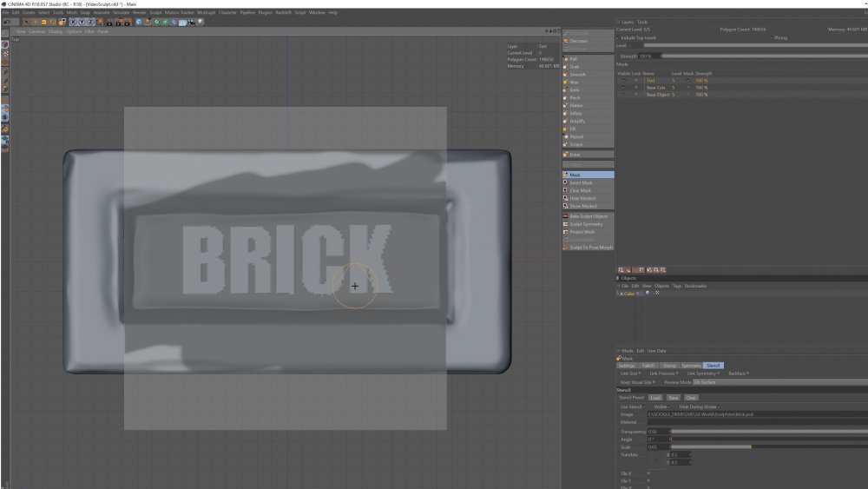The height and width of the screenshot is (489, 868).
Task: Switch to Settings tab
Action: (627, 366)
